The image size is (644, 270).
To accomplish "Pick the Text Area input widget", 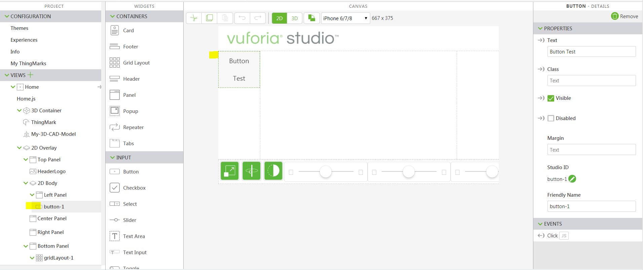I will tap(127, 236).
